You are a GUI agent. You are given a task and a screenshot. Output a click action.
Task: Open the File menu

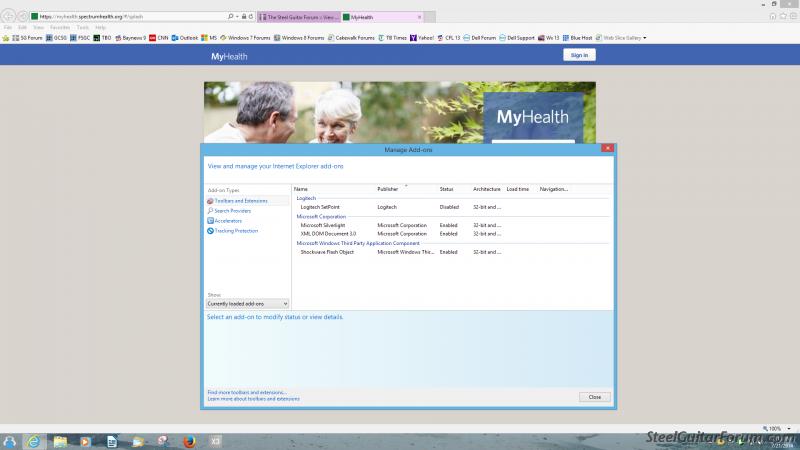8,28
